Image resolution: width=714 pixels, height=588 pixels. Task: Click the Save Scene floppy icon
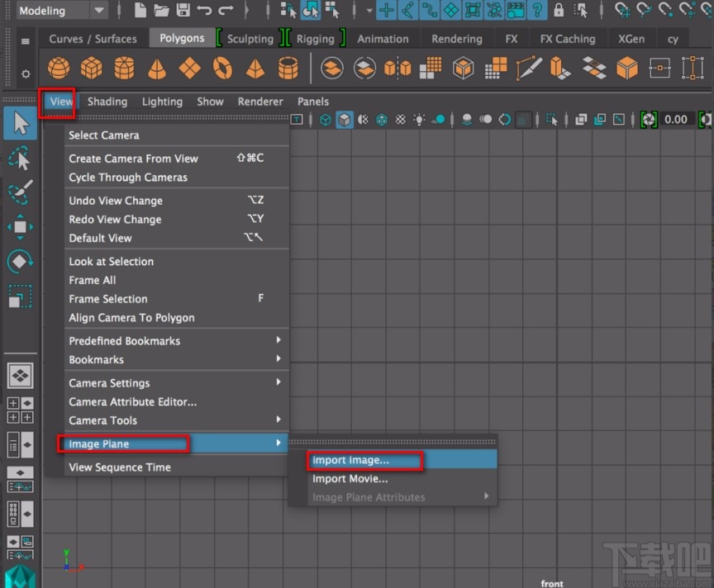pos(183,10)
